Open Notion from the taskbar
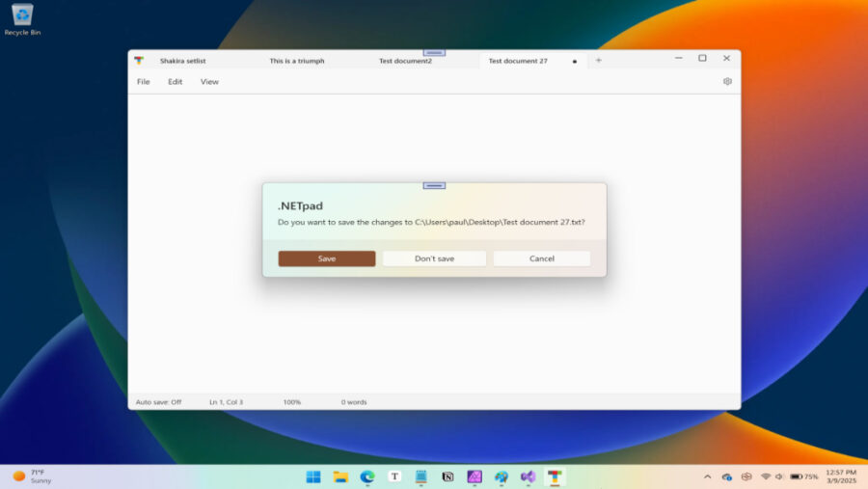Image resolution: width=868 pixels, height=489 pixels. coord(448,476)
